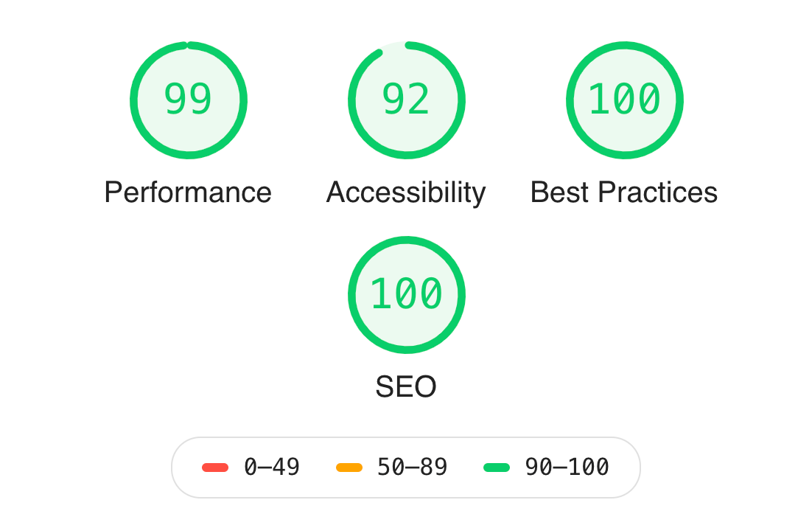Select the 99 score number
Screen dimensions: 812x528
click(x=188, y=99)
